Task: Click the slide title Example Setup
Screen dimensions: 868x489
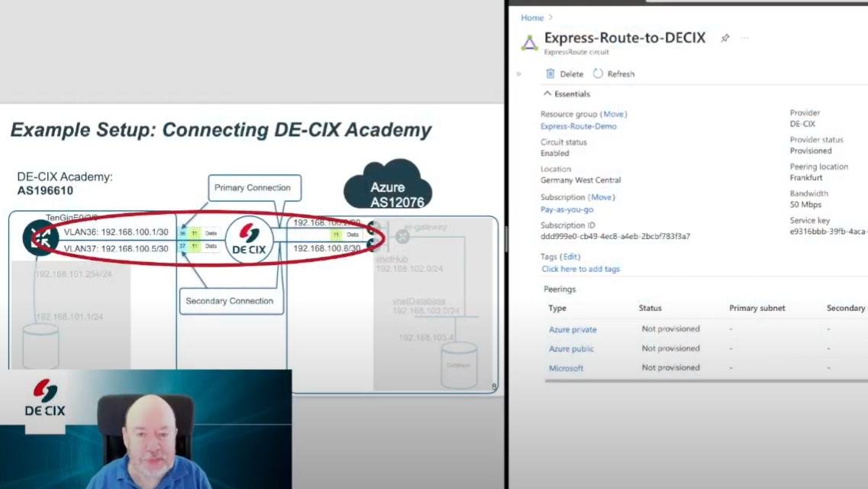Action: [x=221, y=130]
